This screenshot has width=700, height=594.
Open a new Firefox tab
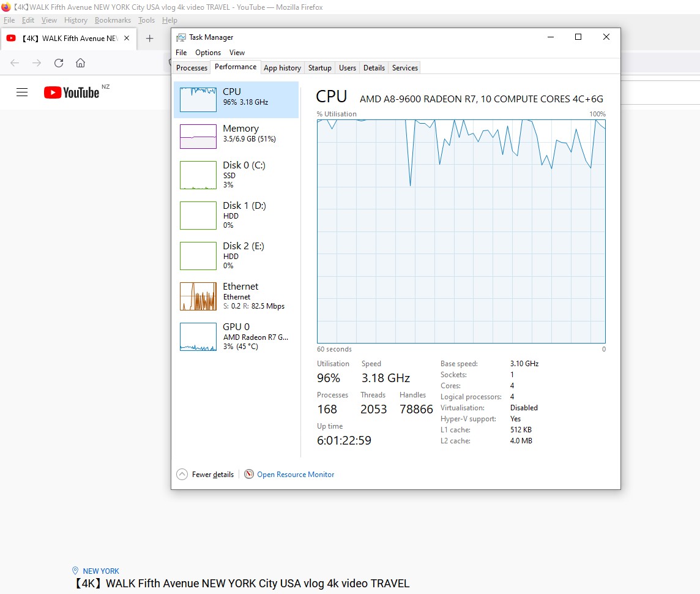[x=149, y=39]
